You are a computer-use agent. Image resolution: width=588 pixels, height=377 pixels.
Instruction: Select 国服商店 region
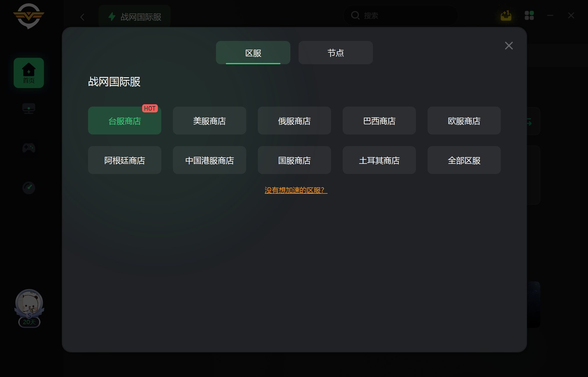(294, 160)
